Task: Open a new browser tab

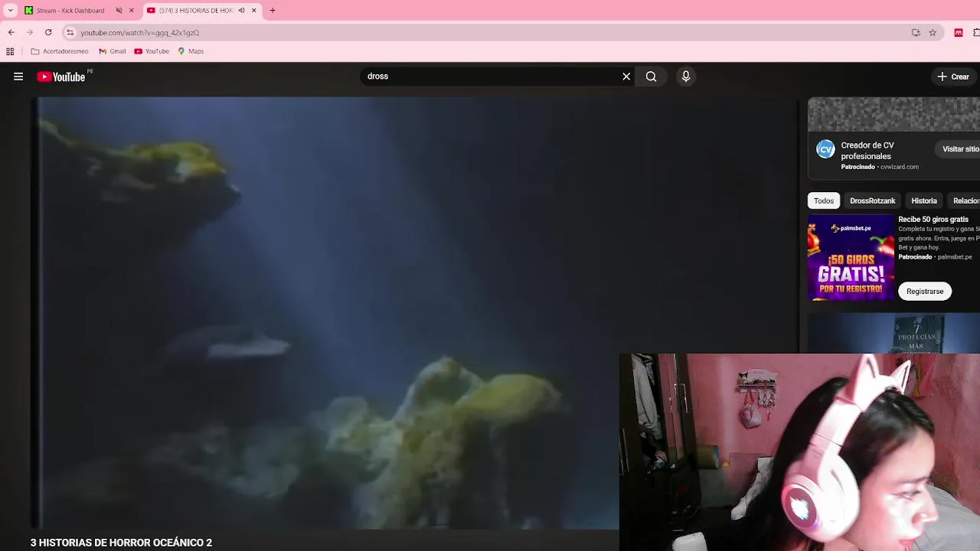Action: point(273,11)
